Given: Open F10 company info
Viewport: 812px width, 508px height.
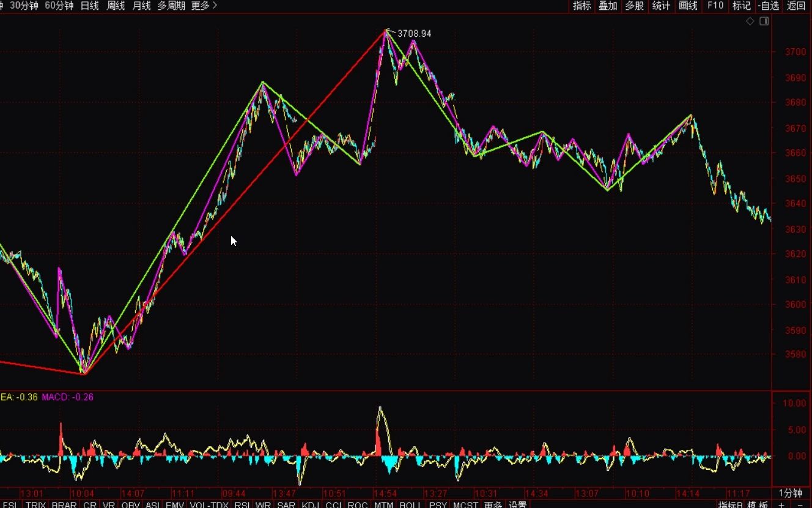Looking at the screenshot, I should (x=715, y=6).
